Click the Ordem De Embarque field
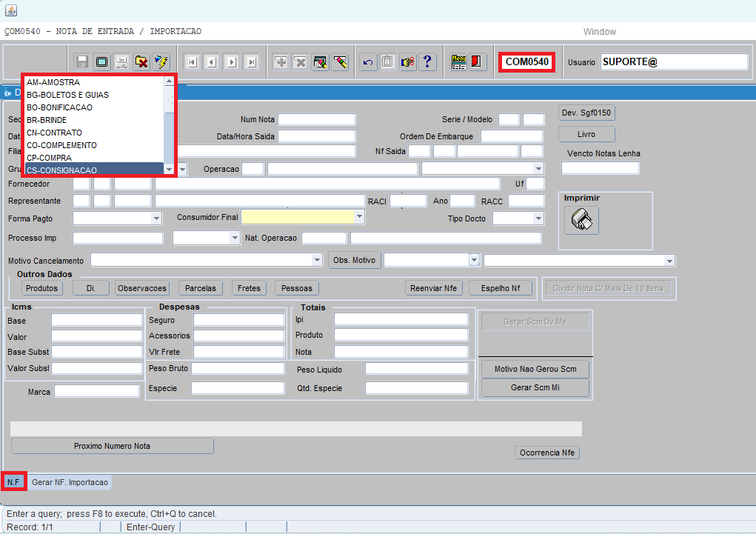756x534 pixels. click(512, 136)
